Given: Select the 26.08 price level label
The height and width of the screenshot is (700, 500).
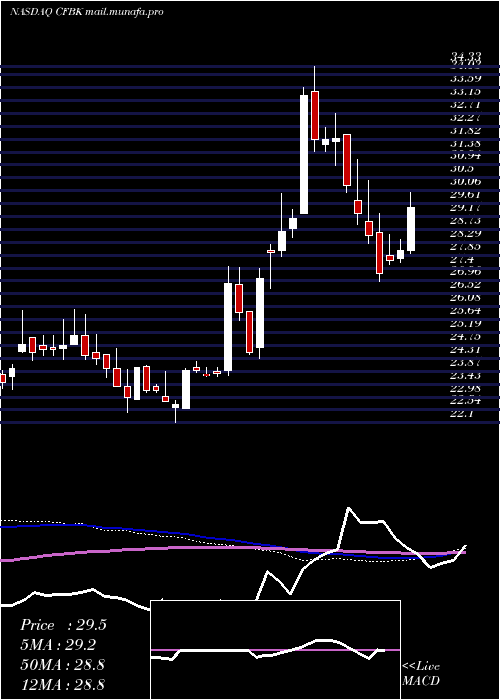Looking at the screenshot, I should click(x=466, y=297).
